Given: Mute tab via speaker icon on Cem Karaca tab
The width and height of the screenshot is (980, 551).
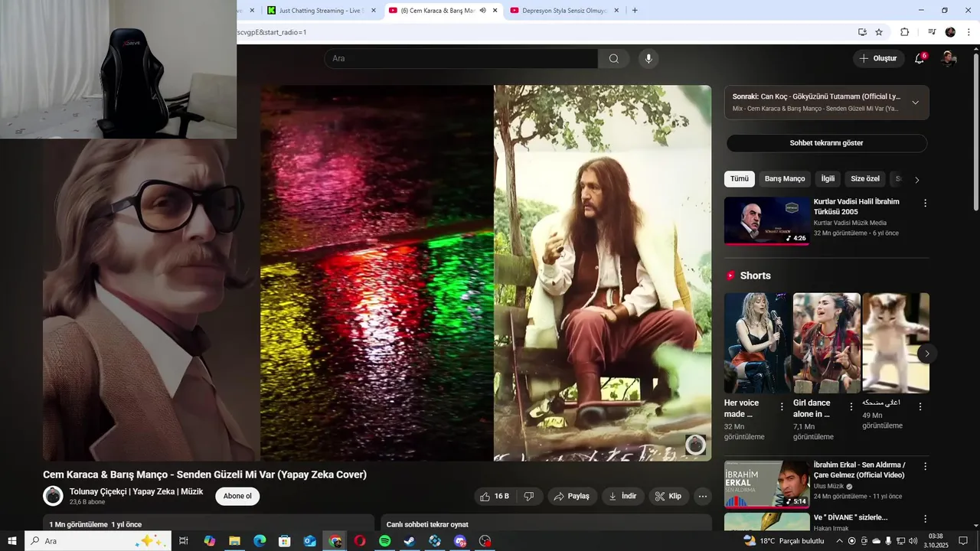Looking at the screenshot, I should [x=483, y=11].
